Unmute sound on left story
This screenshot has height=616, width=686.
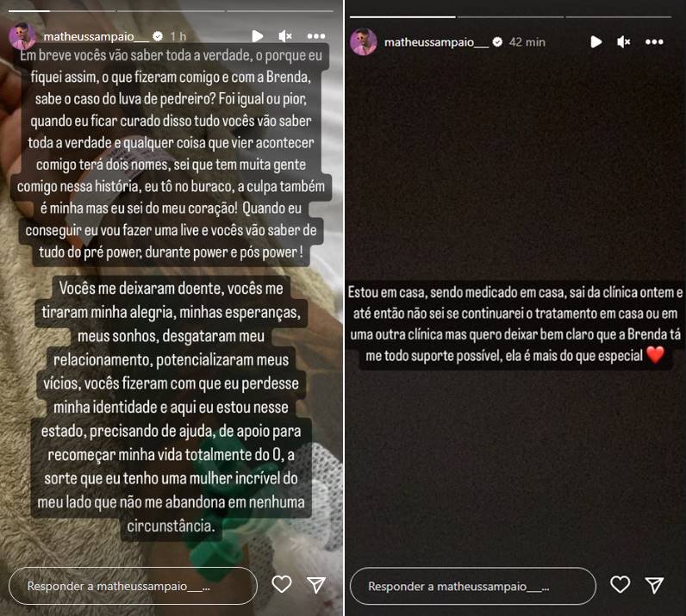(x=285, y=36)
